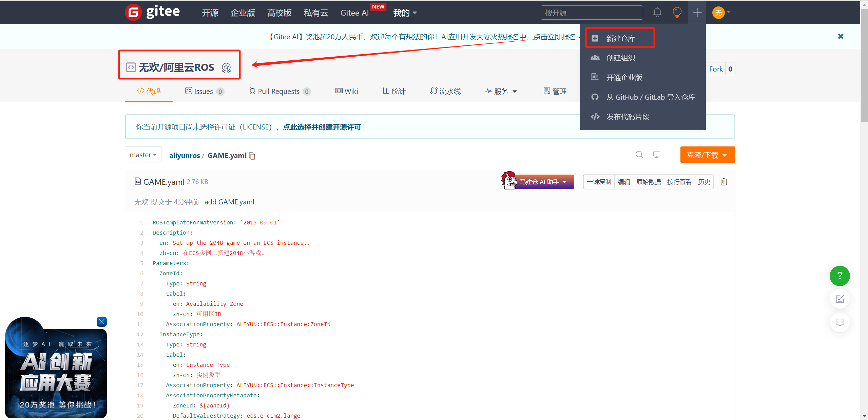Open Gitee AI navigation link
This screenshot has width=868, height=420.
(x=355, y=13)
